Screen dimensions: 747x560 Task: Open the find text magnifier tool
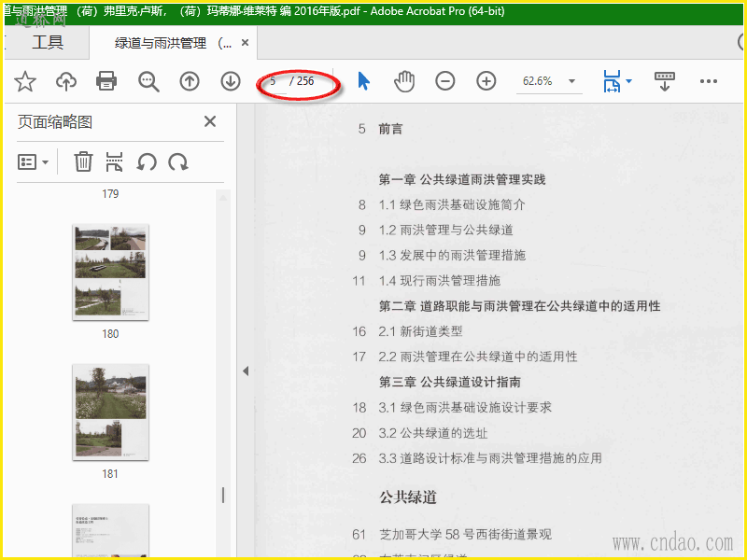click(x=148, y=81)
